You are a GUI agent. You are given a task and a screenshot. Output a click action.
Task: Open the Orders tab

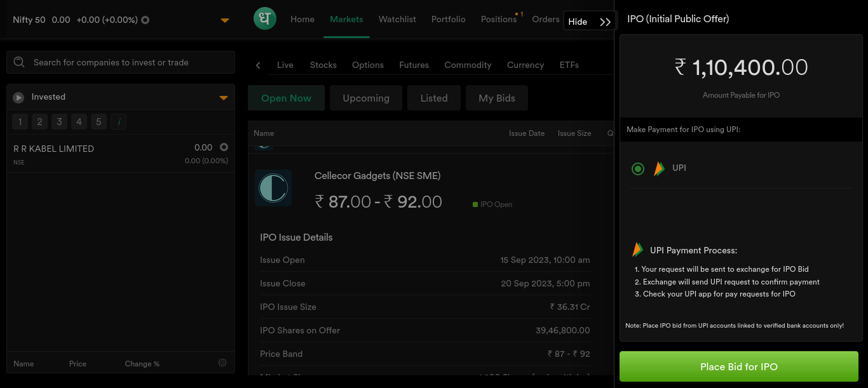[x=546, y=19]
